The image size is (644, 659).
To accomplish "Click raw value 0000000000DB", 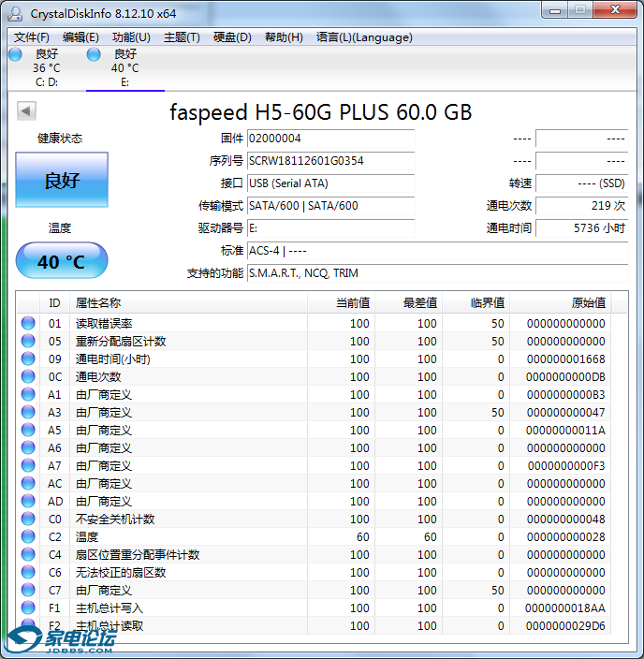I will 565,376.
